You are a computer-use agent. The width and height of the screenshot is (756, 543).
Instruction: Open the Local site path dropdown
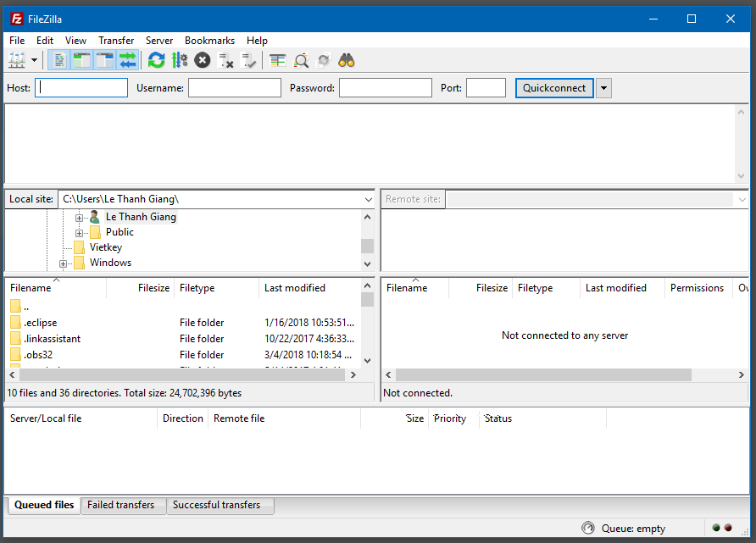(368, 199)
